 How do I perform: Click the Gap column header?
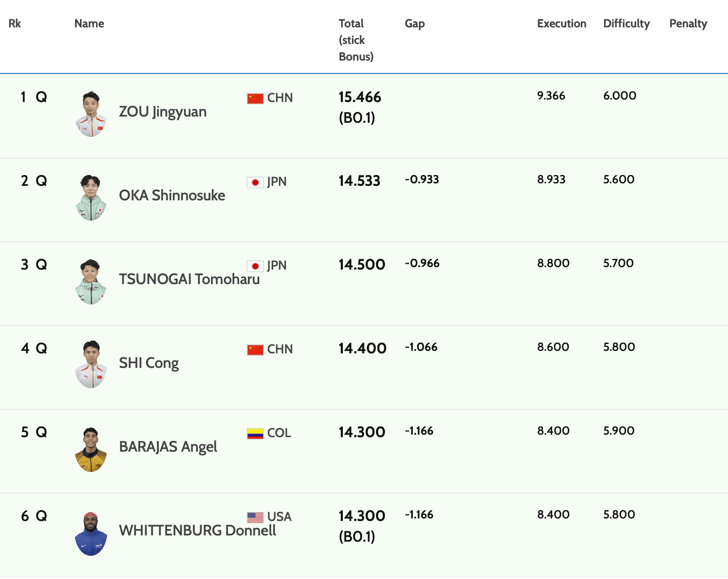(415, 24)
